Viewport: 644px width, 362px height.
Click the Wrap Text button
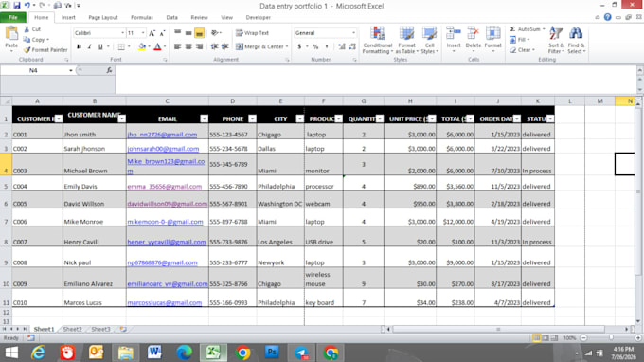click(x=252, y=33)
